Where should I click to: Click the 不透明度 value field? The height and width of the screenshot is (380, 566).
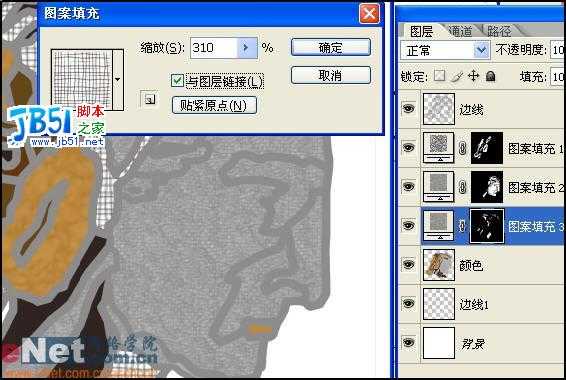click(558, 50)
